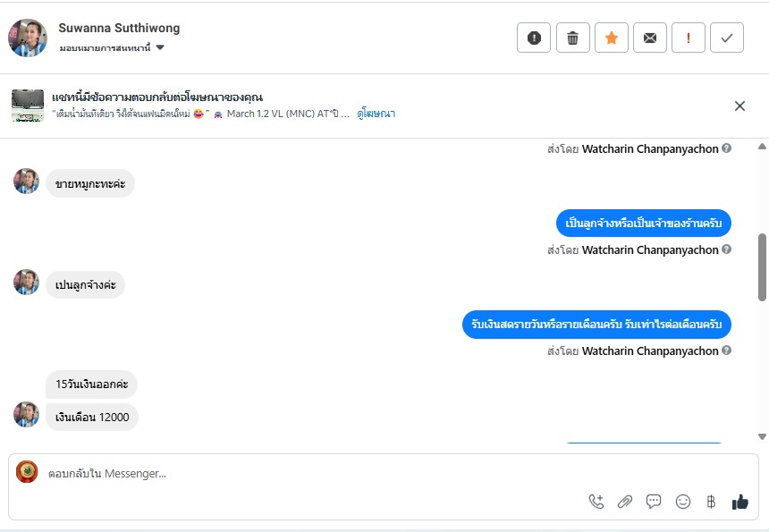Click the ดูโฆษณา link

pyautogui.click(x=376, y=114)
